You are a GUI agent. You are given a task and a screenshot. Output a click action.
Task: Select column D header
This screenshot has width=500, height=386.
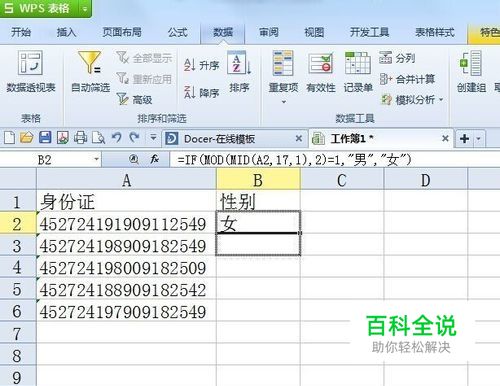pyautogui.click(x=426, y=180)
